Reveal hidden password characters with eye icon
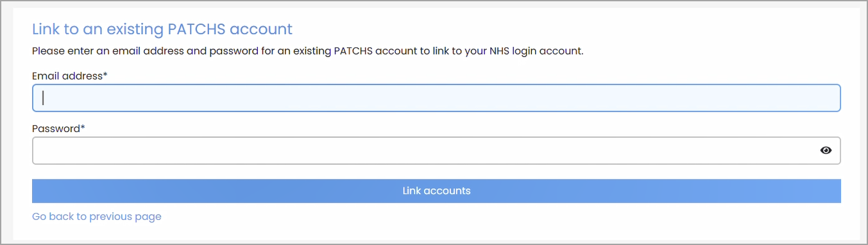868x245 pixels. point(826,150)
